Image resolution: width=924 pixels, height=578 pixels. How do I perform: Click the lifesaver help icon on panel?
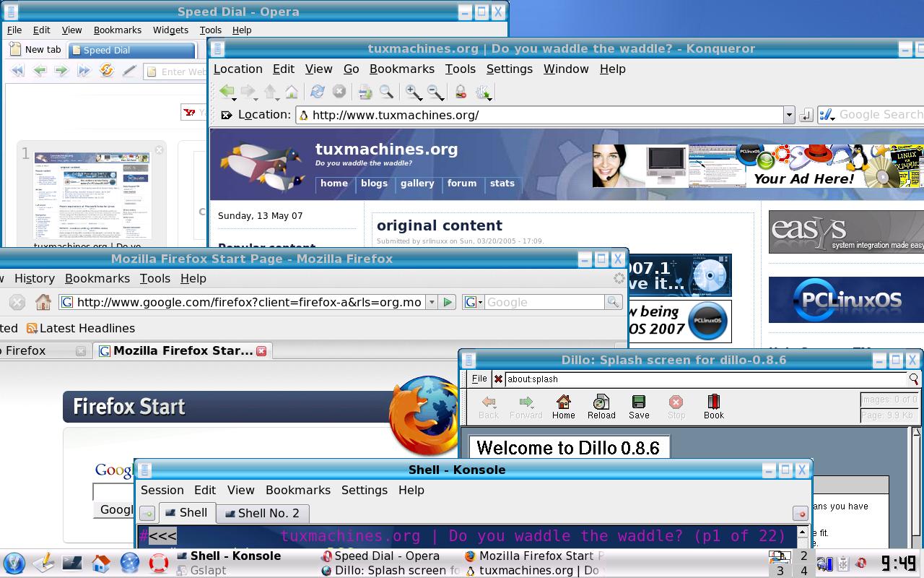(x=159, y=563)
